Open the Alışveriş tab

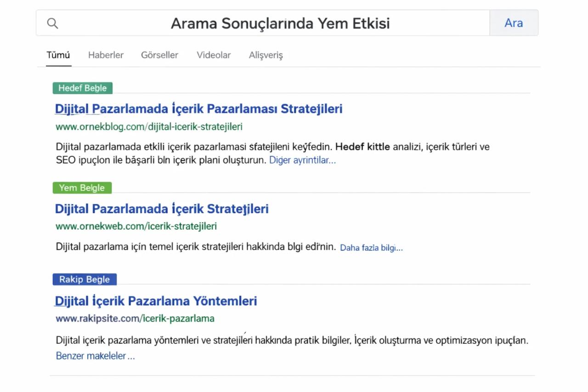[266, 55]
